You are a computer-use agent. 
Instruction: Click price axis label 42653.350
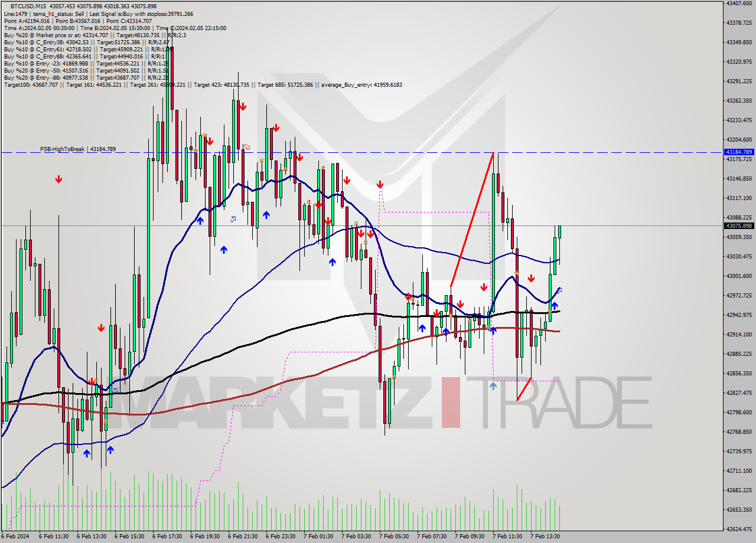pos(739,509)
